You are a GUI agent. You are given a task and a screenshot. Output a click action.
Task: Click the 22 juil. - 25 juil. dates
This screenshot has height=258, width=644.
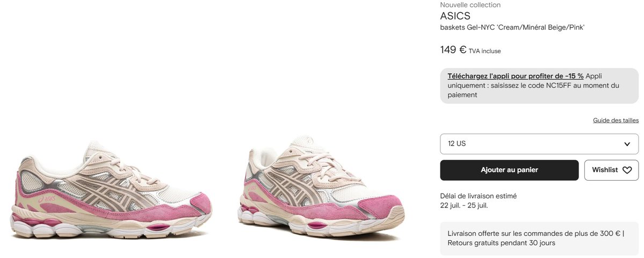click(464, 205)
